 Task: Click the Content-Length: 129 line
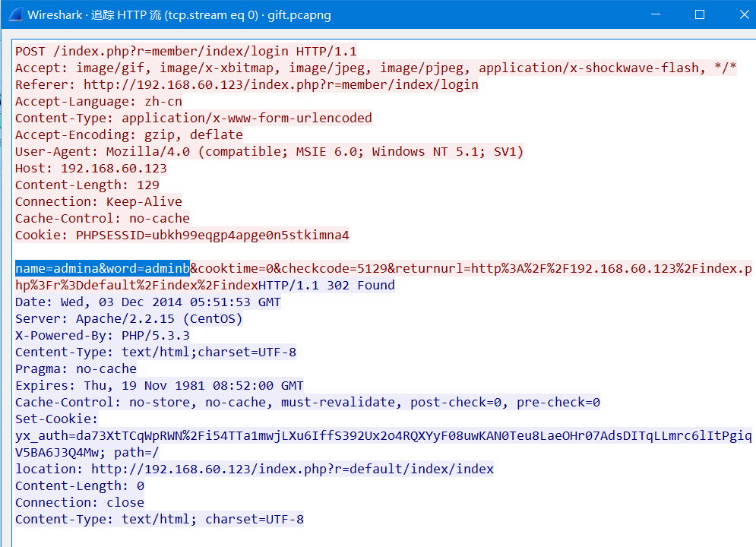point(87,185)
